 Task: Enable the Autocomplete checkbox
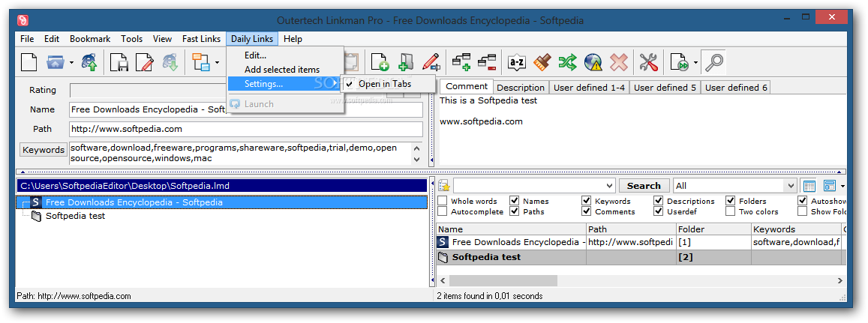443,211
